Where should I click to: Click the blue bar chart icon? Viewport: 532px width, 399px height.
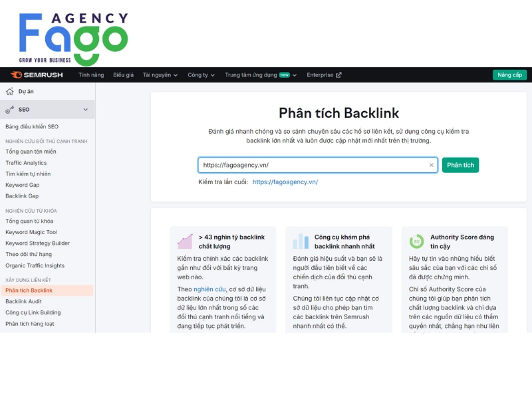coord(301,241)
